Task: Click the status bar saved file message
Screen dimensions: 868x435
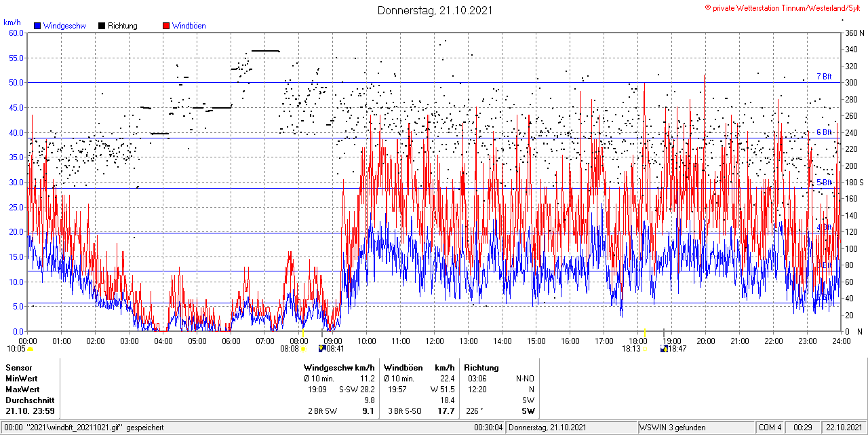Action: (83, 428)
